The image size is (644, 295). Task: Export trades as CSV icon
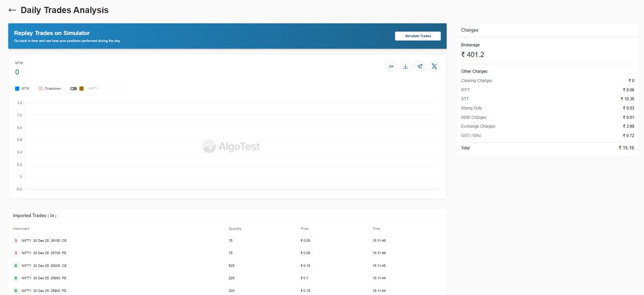click(391, 67)
